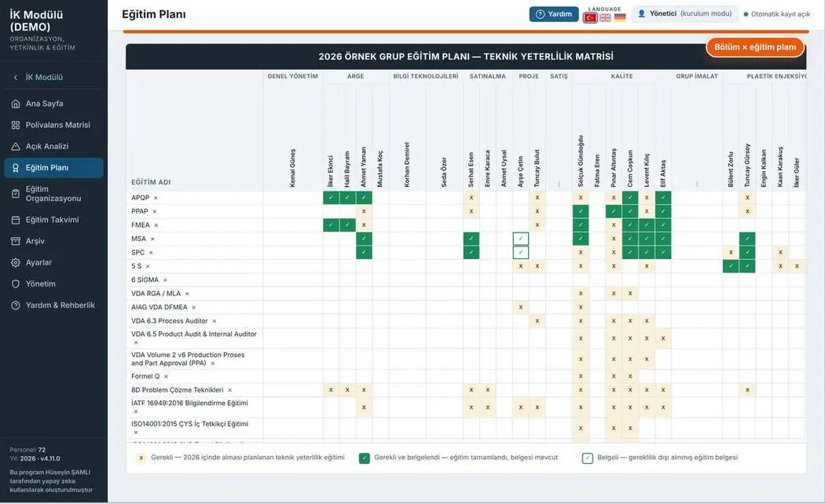825x504 pixels.
Task: Remove the Formel Q training row
Action: [x=167, y=377]
